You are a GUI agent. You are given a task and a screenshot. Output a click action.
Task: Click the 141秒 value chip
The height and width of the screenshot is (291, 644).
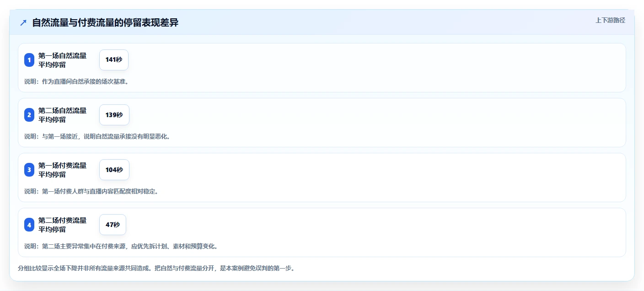pyautogui.click(x=114, y=60)
